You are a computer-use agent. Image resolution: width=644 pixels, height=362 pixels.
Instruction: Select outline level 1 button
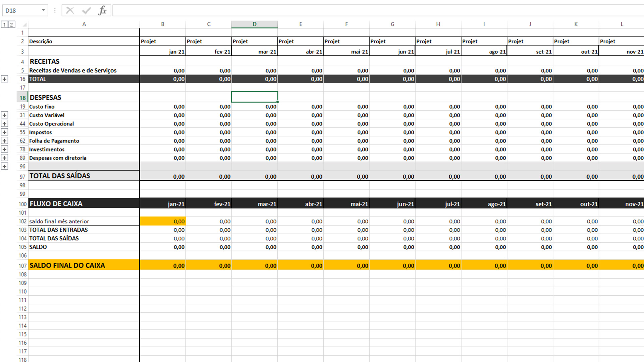4,24
